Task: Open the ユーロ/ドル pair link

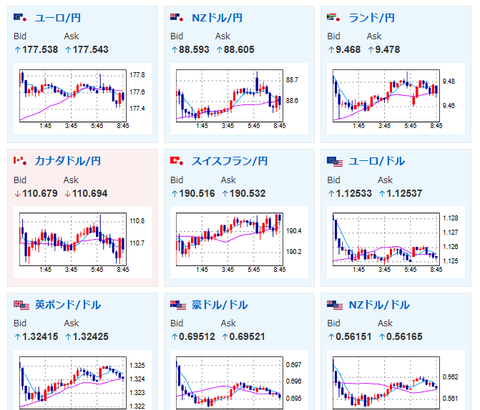Action: [377, 161]
